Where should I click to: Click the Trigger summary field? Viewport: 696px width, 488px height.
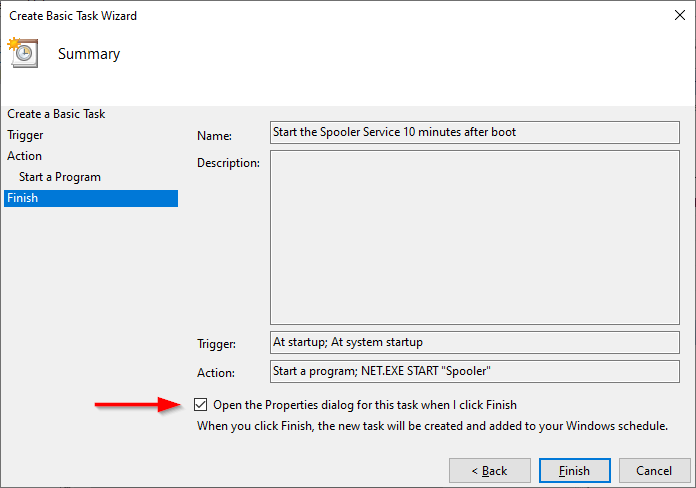[x=475, y=342]
